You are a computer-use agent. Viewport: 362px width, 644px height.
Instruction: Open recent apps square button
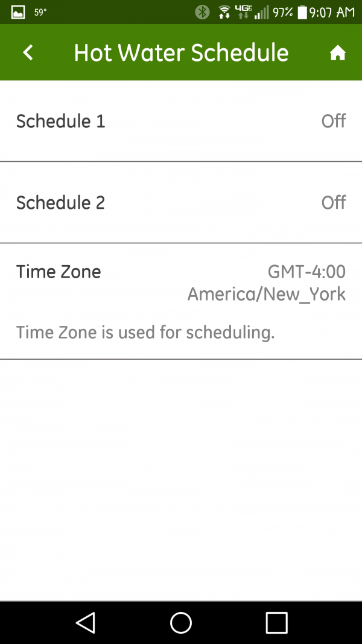coord(277,623)
